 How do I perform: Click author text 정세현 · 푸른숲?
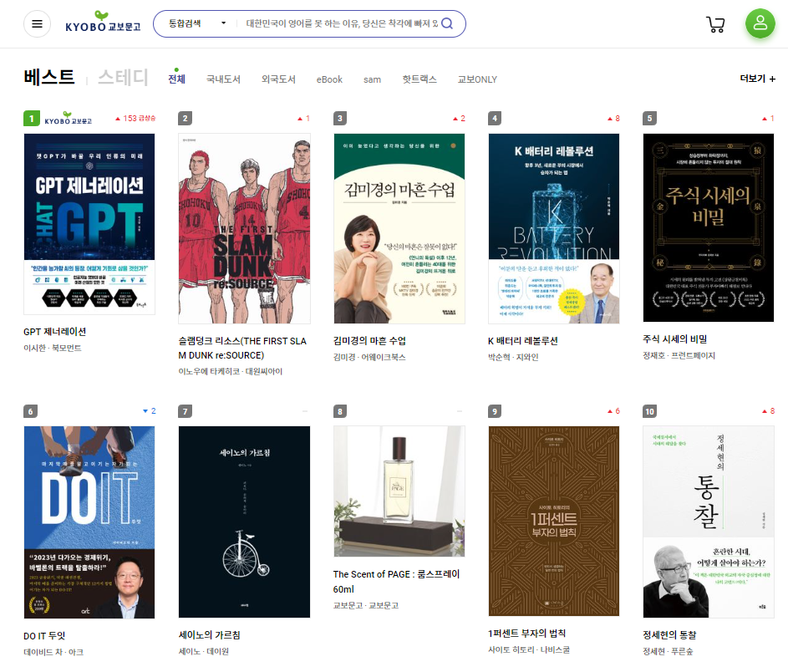click(x=668, y=651)
